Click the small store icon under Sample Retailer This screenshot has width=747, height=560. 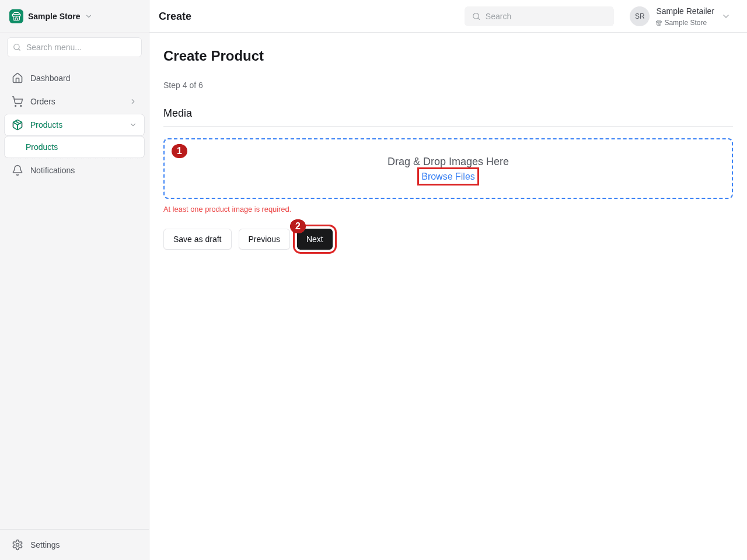coord(659,23)
